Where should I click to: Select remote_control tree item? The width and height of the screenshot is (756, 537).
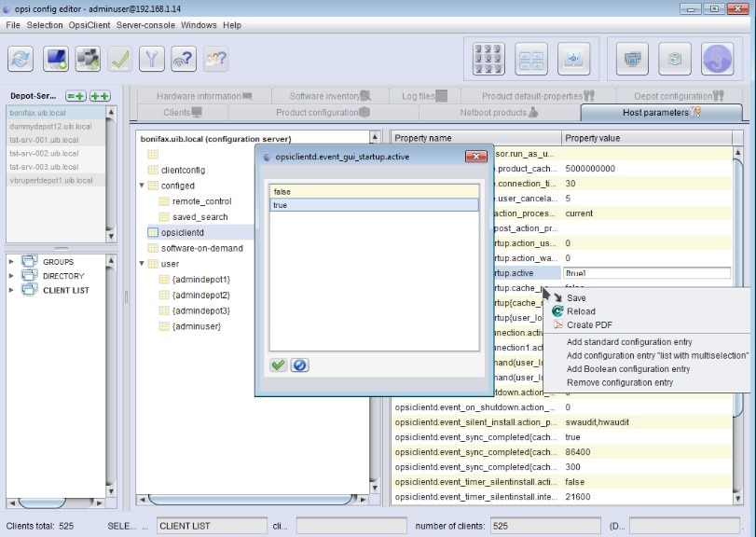point(201,201)
